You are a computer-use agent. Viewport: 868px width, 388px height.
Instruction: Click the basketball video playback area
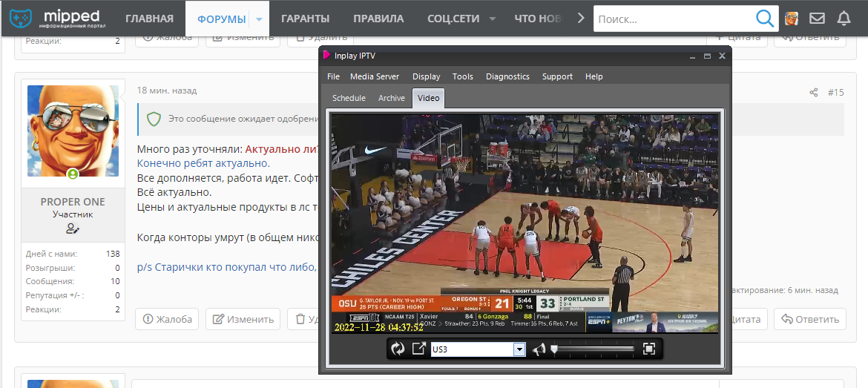pyautogui.click(x=525, y=223)
